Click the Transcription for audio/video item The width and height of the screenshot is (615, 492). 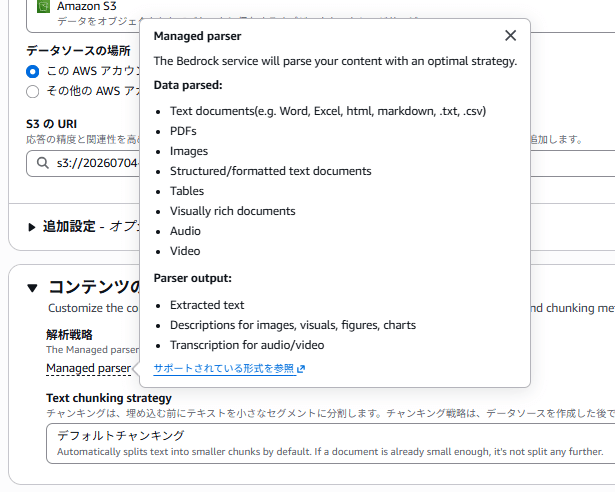pos(247,345)
